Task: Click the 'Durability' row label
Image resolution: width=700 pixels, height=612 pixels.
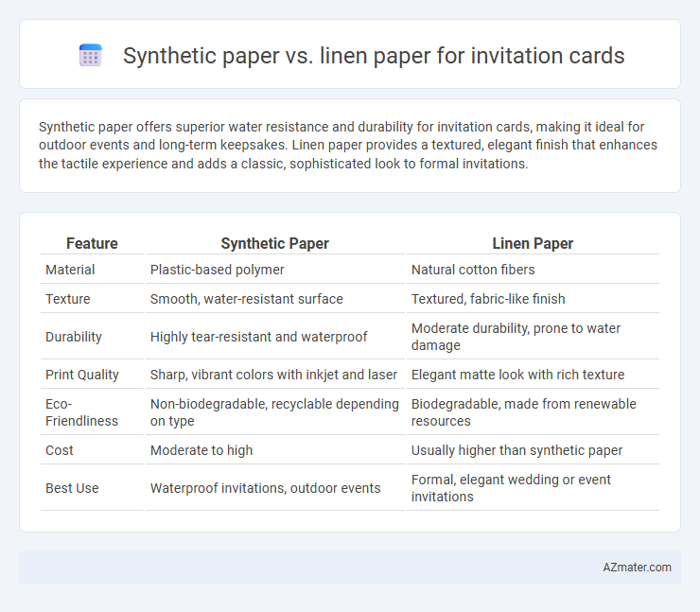Action: [x=74, y=337]
